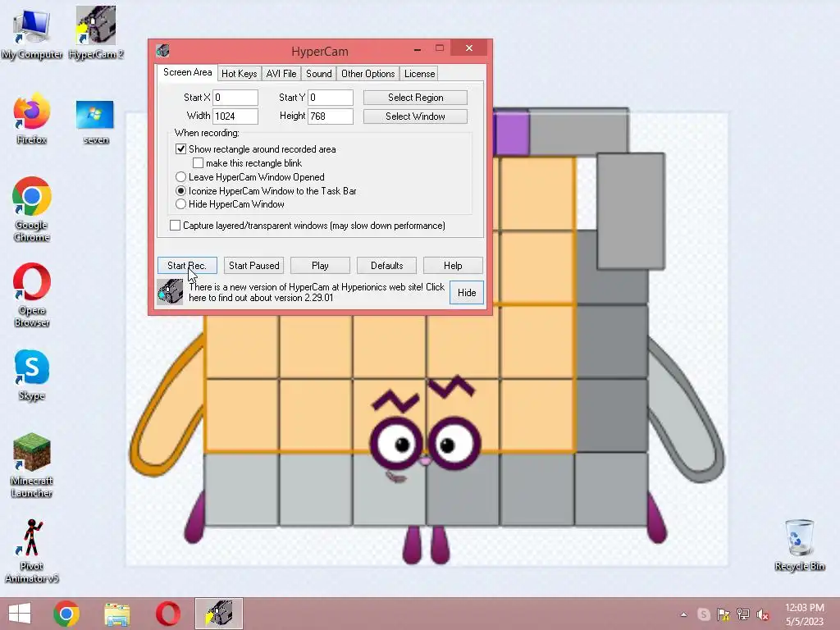
Task: Switch to the Hot Keys tab
Action: coord(239,73)
